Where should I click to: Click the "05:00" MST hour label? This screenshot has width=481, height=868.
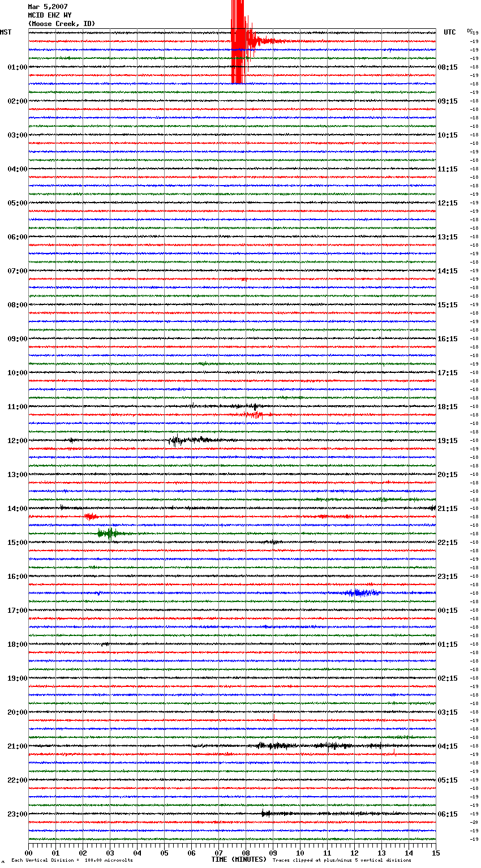coord(18,203)
